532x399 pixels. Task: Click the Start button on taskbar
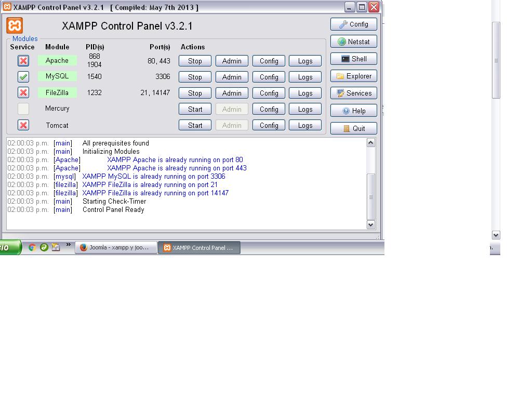pyautogui.click(x=10, y=247)
